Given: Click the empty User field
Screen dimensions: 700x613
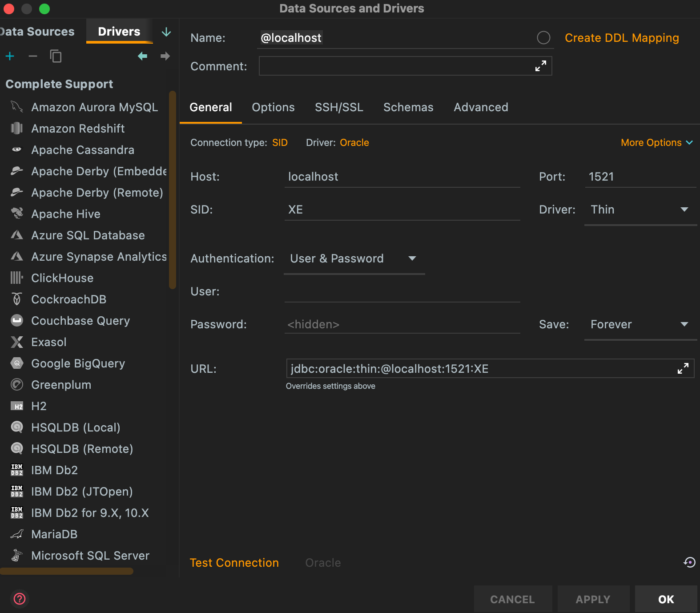Looking at the screenshot, I should pos(402,291).
